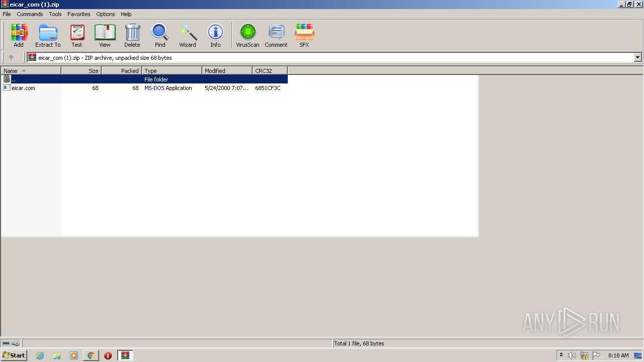Sort by Modified column header
The image size is (644, 362).
[227, 71]
